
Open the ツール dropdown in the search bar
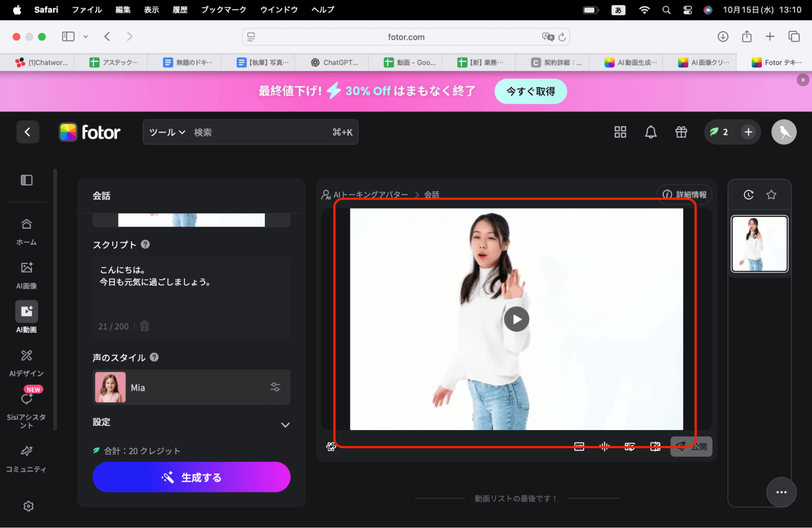pos(166,132)
